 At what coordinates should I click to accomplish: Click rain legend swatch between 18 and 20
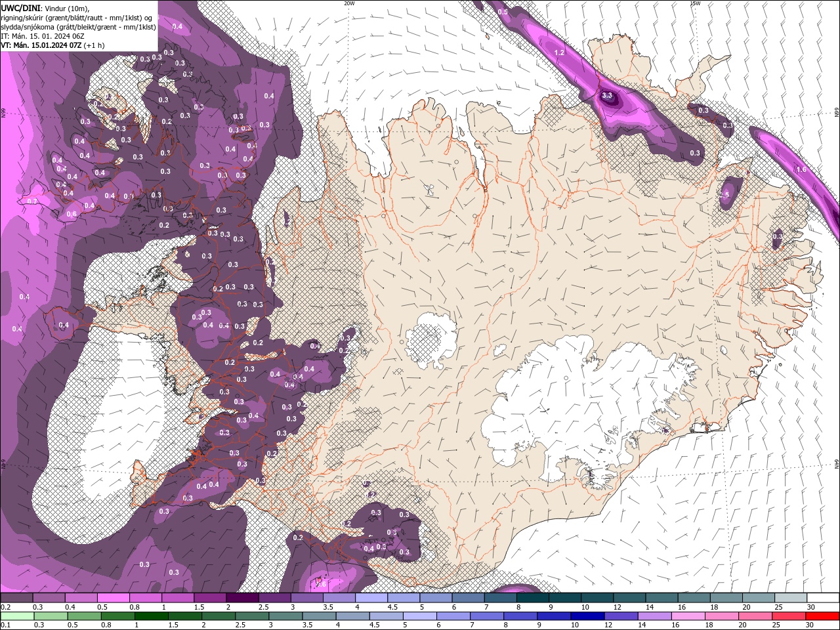tap(722, 616)
